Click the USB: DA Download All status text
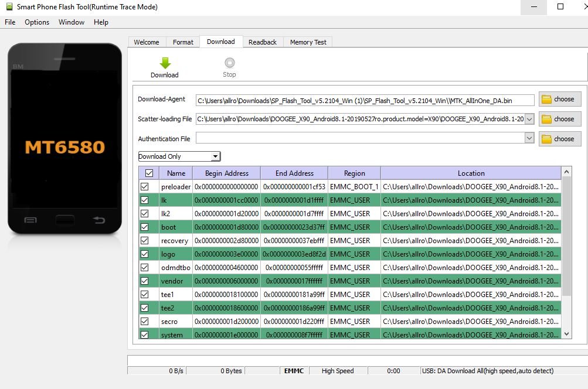588x389 pixels. click(488, 371)
